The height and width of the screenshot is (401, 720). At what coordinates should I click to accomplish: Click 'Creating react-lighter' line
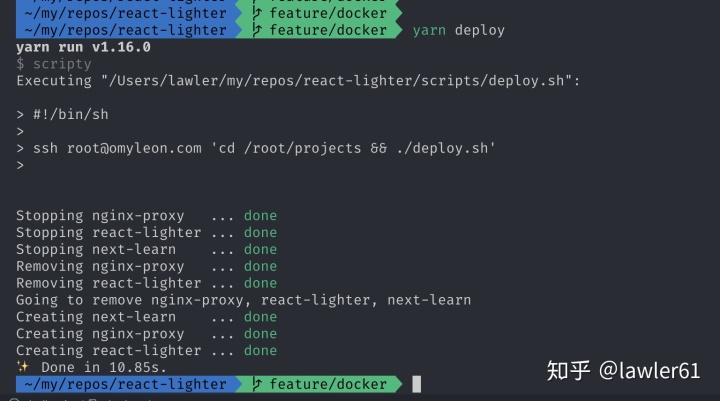(x=146, y=350)
